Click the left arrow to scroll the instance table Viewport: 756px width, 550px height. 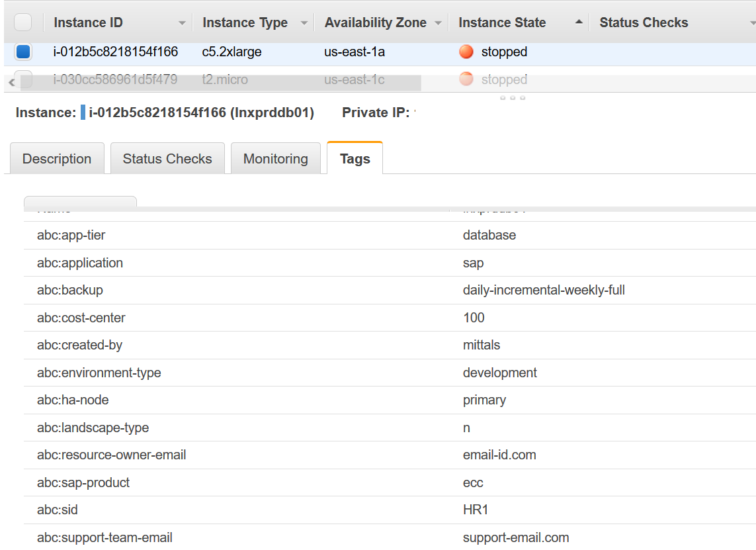click(10, 79)
